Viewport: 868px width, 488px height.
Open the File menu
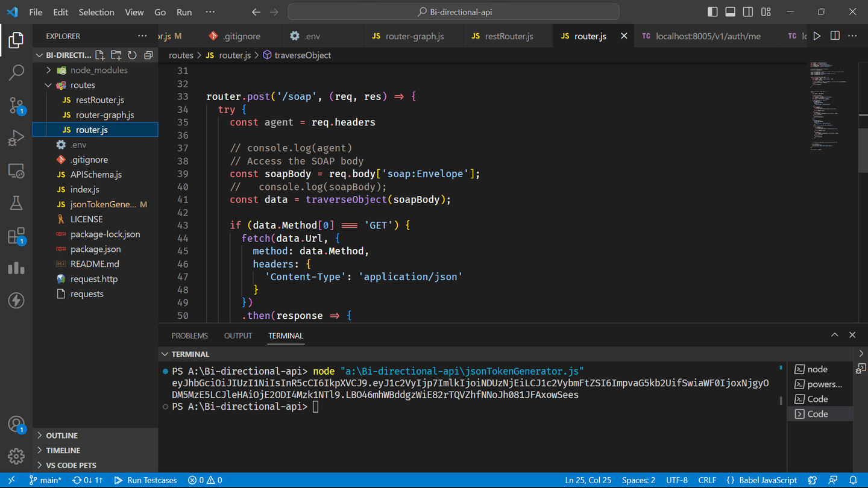coord(36,12)
